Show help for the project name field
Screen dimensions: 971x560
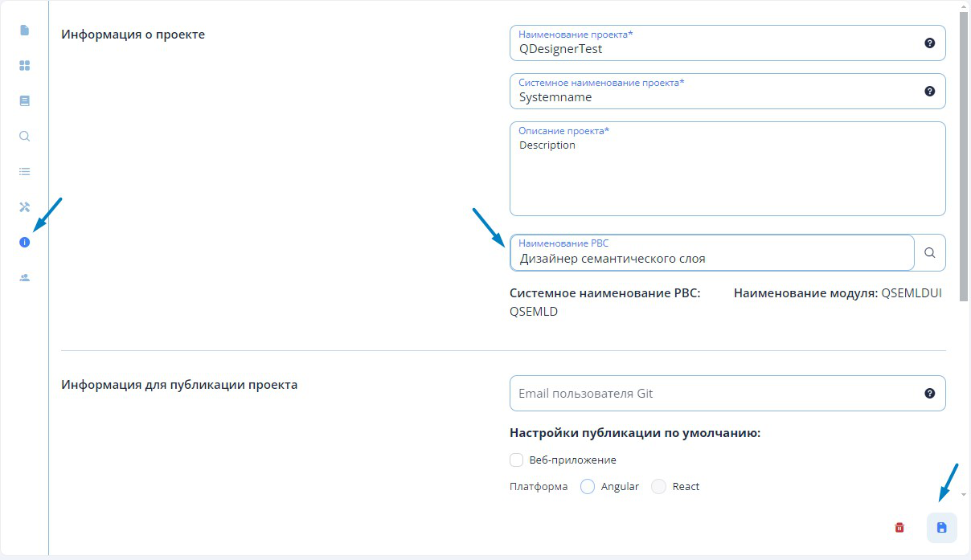[929, 43]
